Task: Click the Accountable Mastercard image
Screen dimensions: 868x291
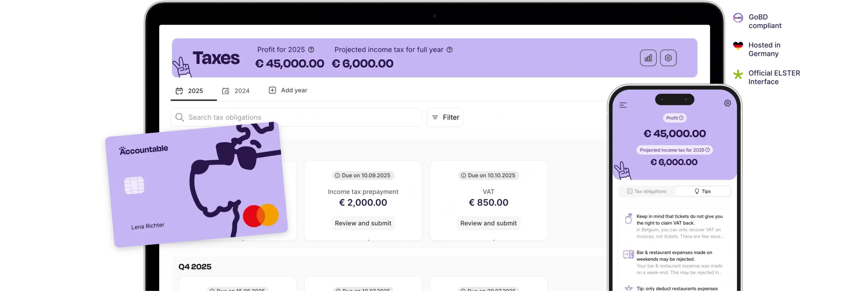Action: click(197, 185)
